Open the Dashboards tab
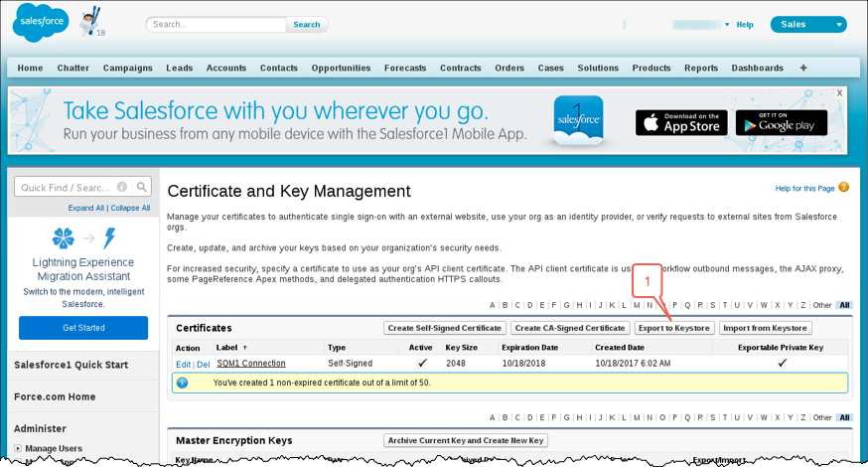This screenshot has height=467, width=868. tap(758, 68)
